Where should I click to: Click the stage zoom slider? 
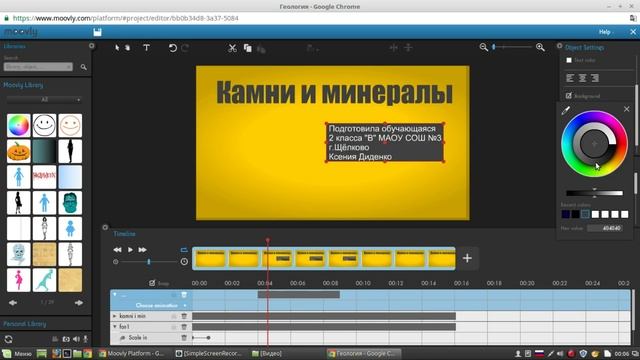(512, 47)
